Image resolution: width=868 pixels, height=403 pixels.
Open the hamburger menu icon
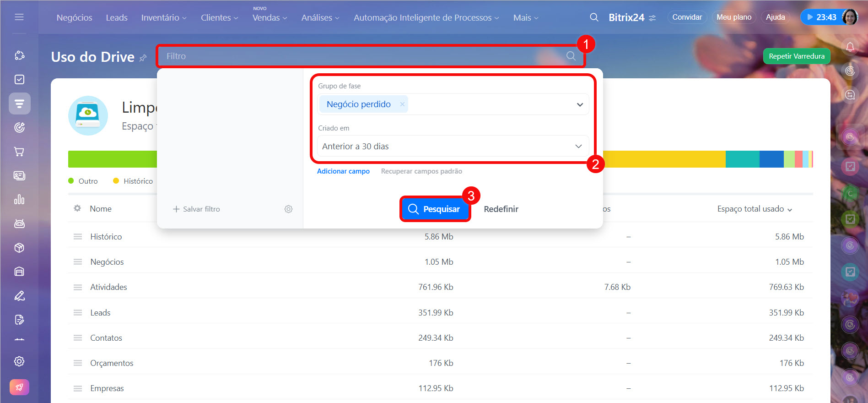click(19, 17)
